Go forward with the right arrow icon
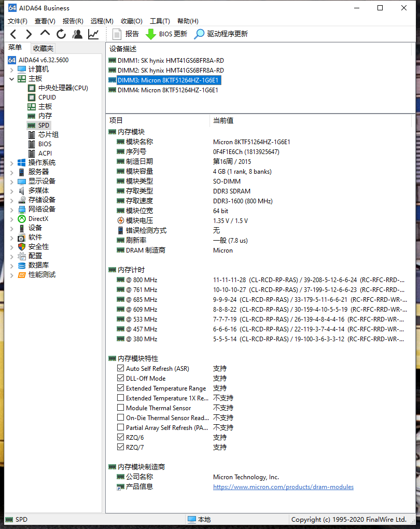The width and height of the screenshot is (420, 529). [x=29, y=34]
